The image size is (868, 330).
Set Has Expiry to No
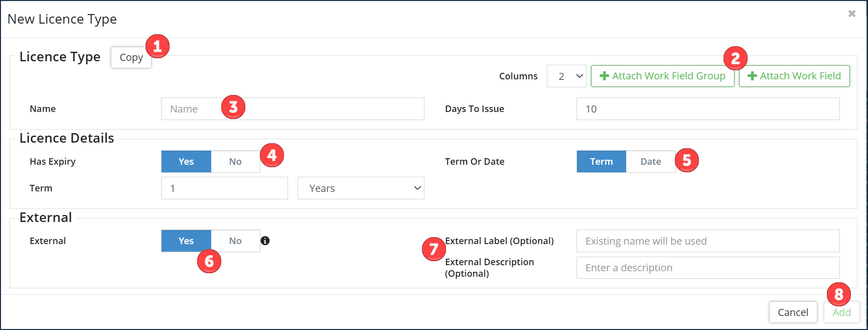tap(235, 161)
